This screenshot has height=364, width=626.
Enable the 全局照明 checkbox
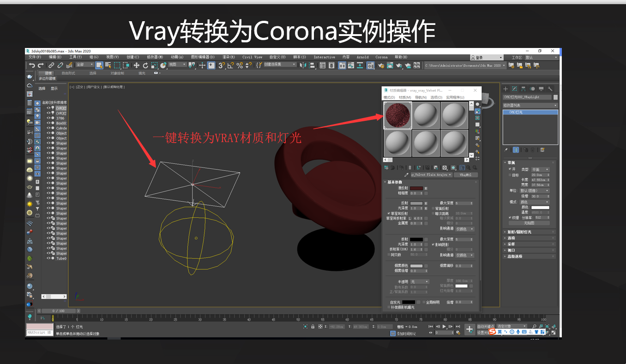pyautogui.click(x=424, y=302)
